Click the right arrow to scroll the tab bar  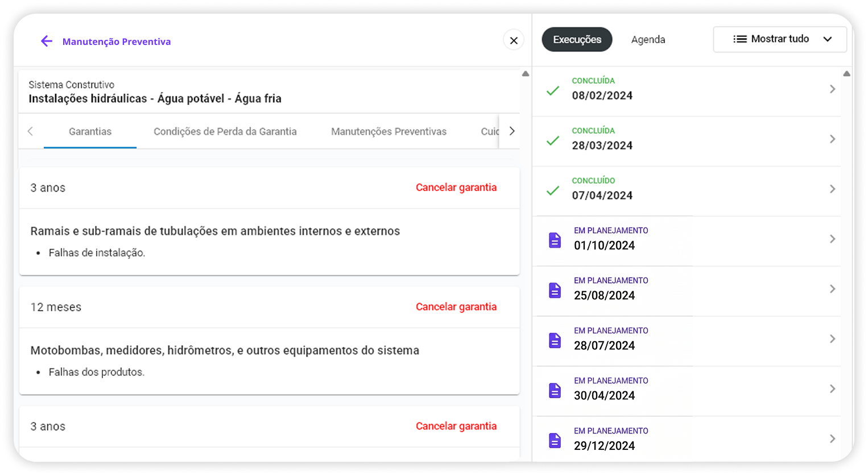511,131
